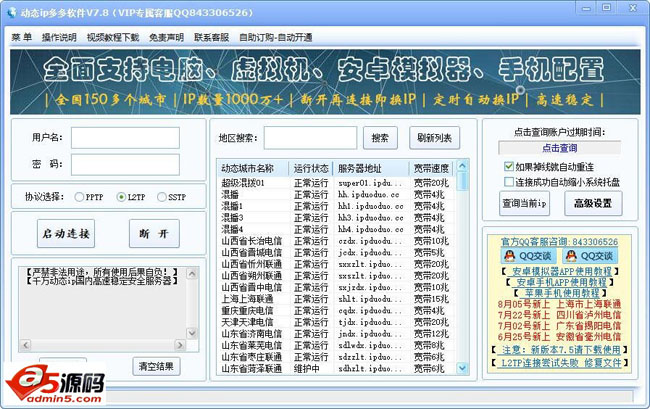Select the 混播1 server row
This screenshot has width=650, height=409.
click(337, 206)
